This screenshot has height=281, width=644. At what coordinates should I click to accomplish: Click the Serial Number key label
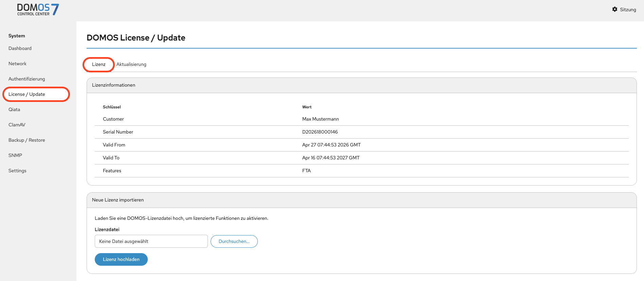coord(118,132)
